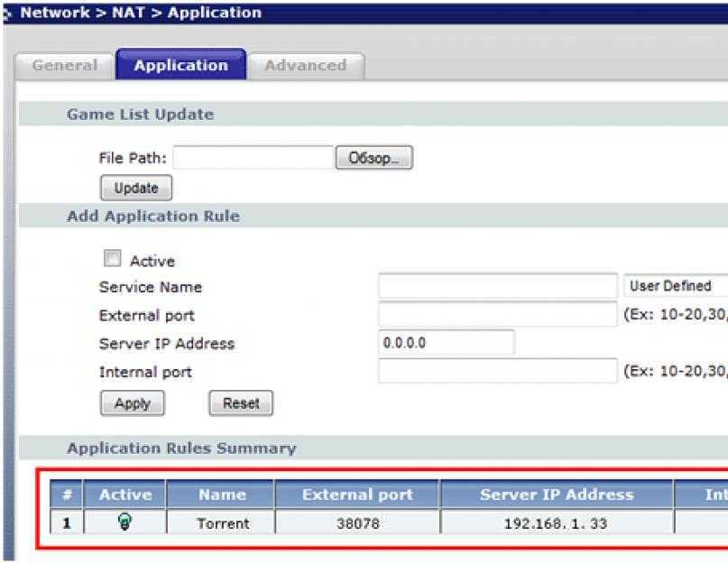This screenshot has height=564, width=728.
Task: Click the external port value 38078
Action: point(357,523)
